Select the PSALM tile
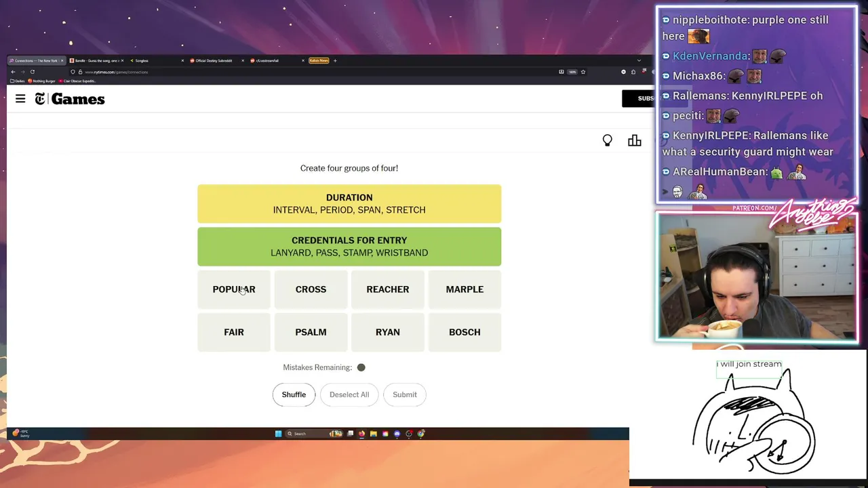 pos(311,332)
